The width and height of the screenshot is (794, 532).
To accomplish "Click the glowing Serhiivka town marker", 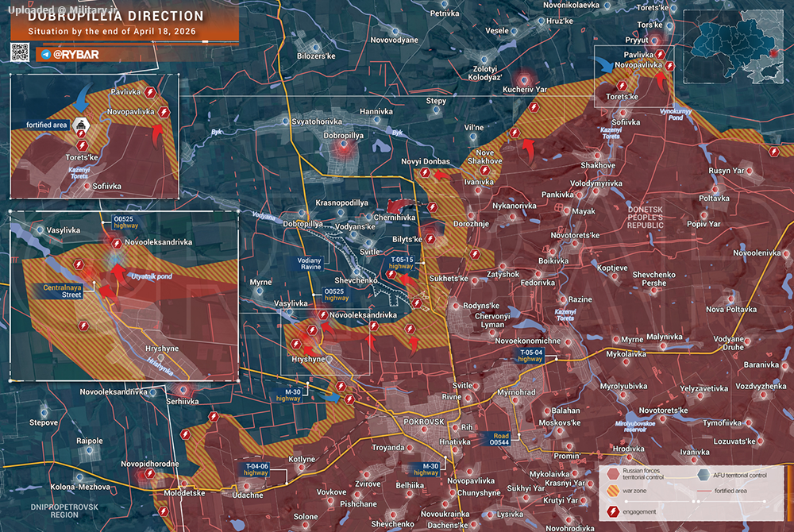I will coord(183,391).
